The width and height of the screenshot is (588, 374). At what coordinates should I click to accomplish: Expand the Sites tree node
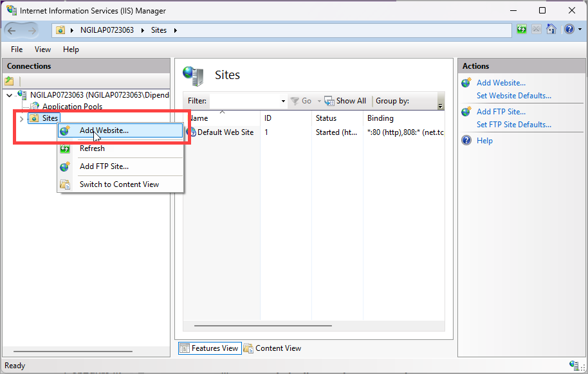pyautogui.click(x=21, y=119)
